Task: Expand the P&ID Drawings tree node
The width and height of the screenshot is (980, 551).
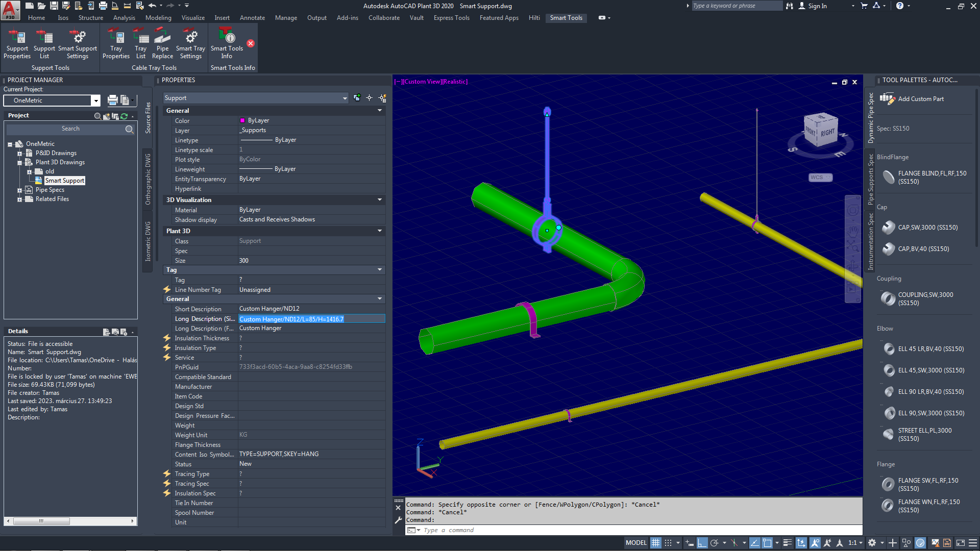Action: (x=19, y=153)
